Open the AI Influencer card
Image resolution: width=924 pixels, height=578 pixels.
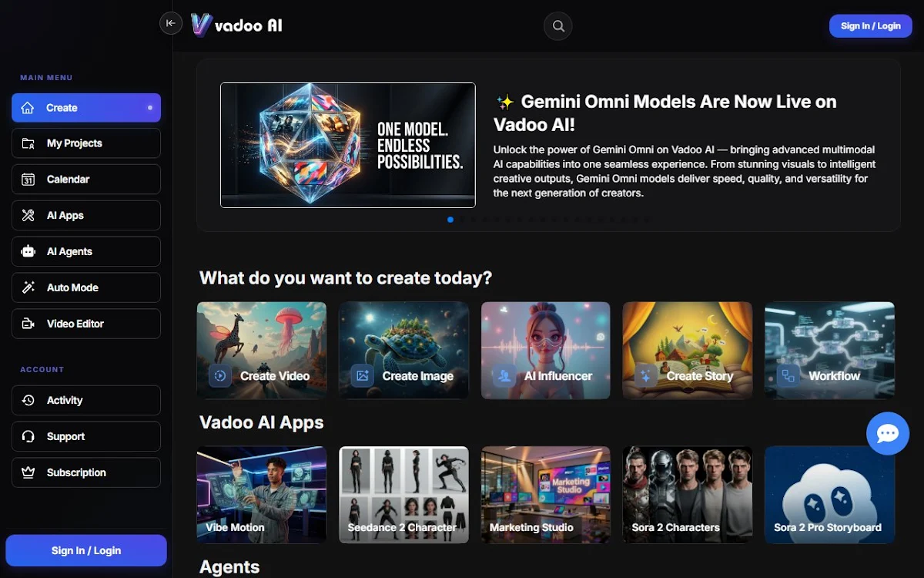(x=546, y=351)
